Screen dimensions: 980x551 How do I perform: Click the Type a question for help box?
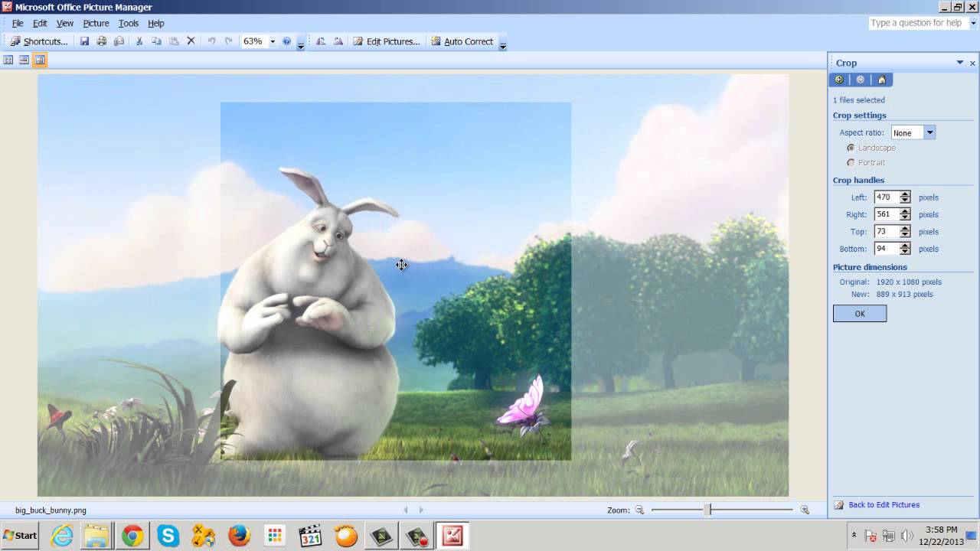(x=917, y=23)
